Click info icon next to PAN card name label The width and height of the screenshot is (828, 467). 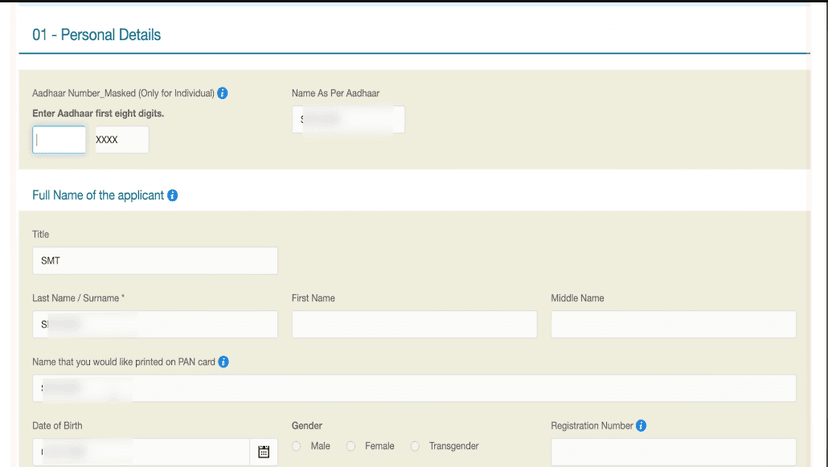(x=223, y=362)
